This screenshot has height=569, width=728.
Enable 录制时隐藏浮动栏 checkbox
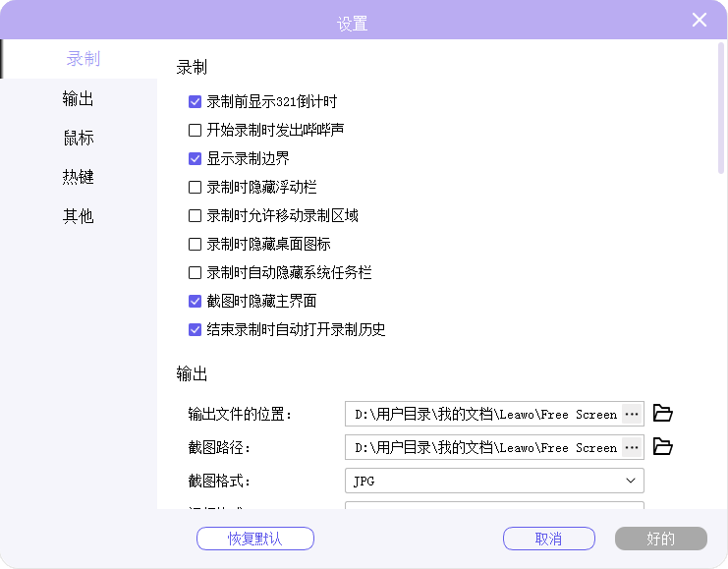(x=195, y=187)
